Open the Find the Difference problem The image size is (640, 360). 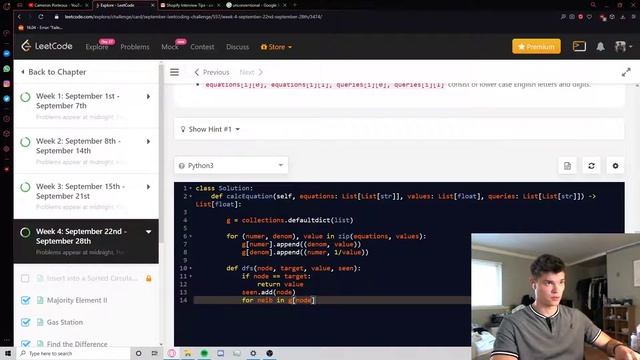pyautogui.click(x=77, y=344)
